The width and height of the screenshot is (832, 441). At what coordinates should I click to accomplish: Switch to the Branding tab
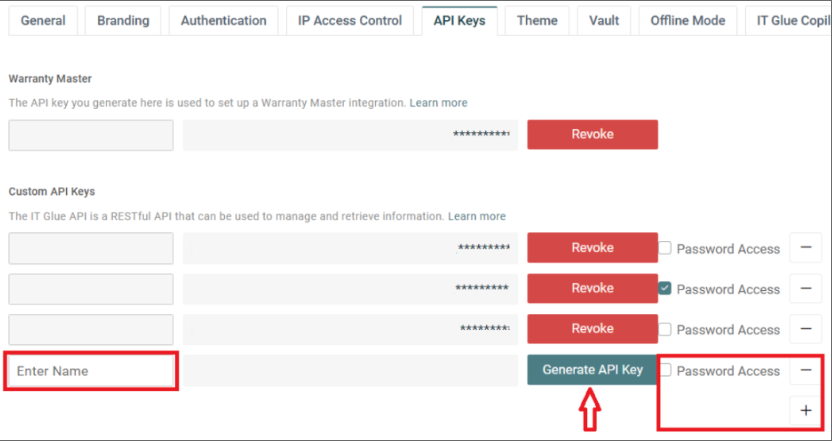pyautogui.click(x=123, y=21)
